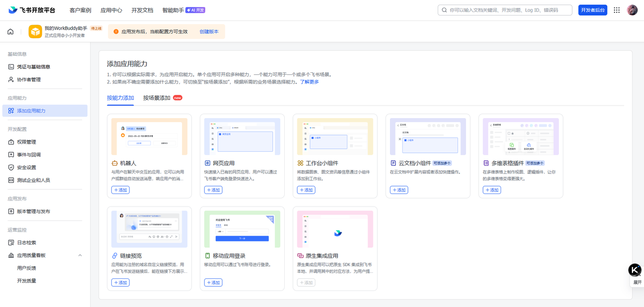Select 添加应用能力 in the sidebar
Image resolution: width=644 pixels, height=307 pixels.
pyautogui.click(x=45, y=111)
